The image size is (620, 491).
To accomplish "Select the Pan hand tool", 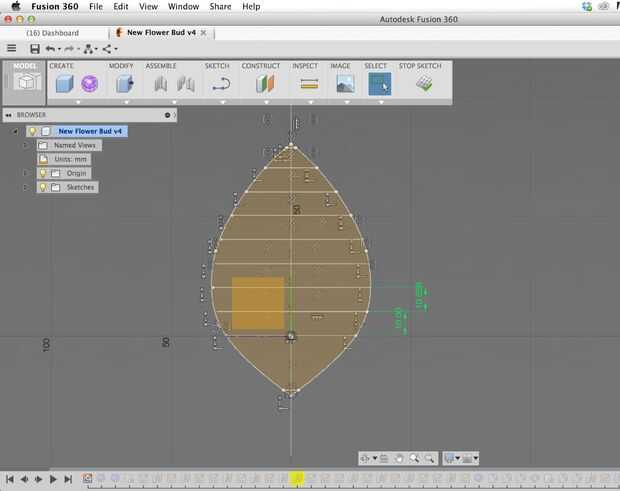I will (x=399, y=459).
